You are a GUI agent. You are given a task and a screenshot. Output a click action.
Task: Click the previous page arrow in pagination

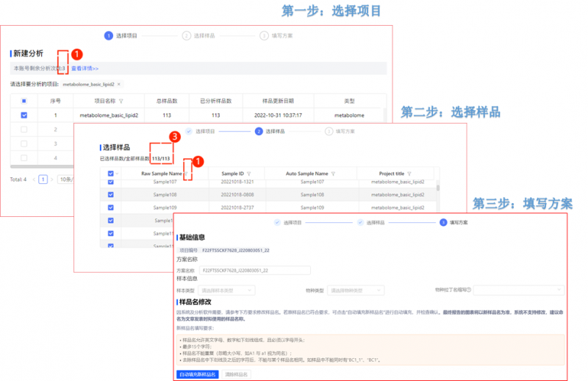click(x=33, y=179)
